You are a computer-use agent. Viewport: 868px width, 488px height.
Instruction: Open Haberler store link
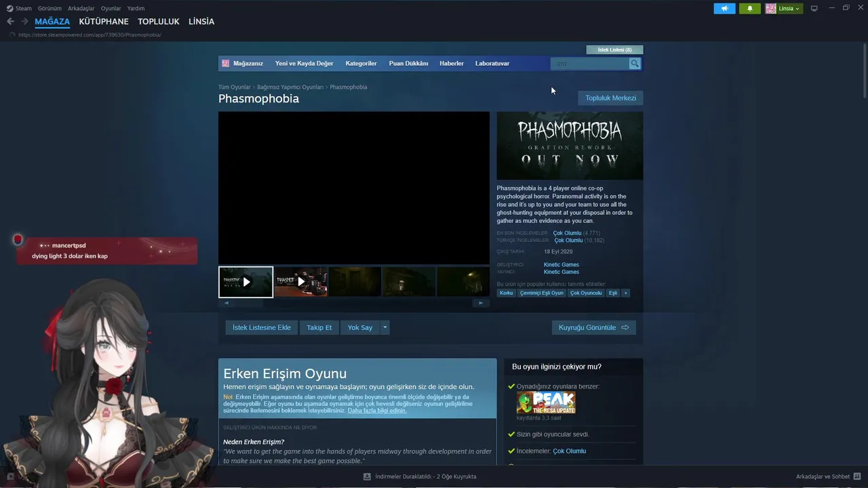tap(452, 63)
